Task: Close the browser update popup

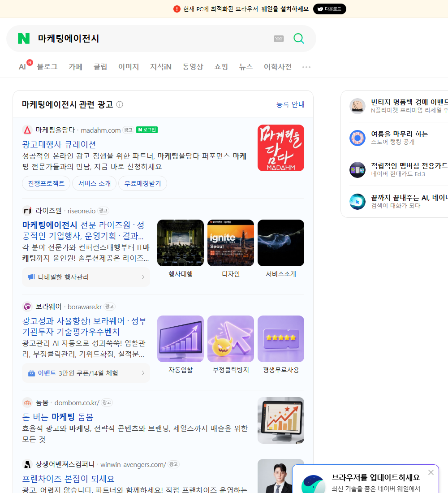Action: pyautogui.click(x=431, y=472)
